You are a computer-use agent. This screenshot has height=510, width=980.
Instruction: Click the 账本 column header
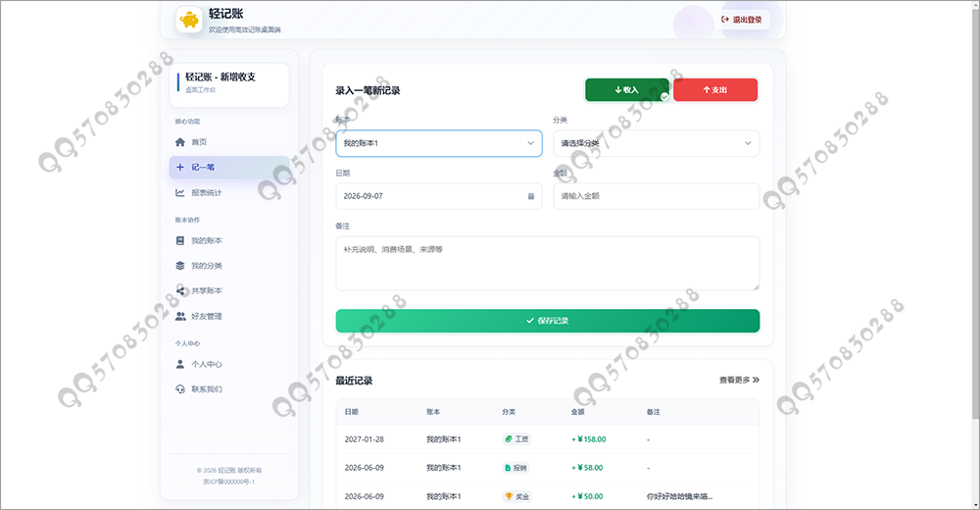click(433, 412)
